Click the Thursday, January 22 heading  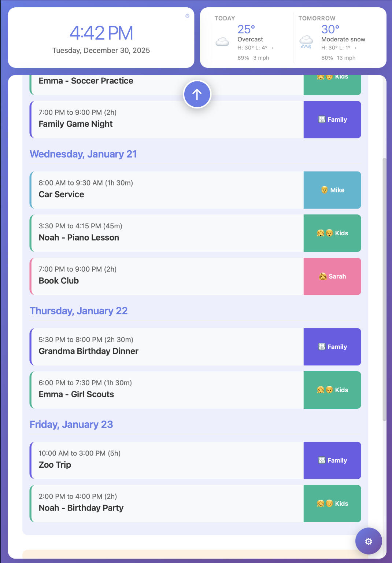point(78,311)
